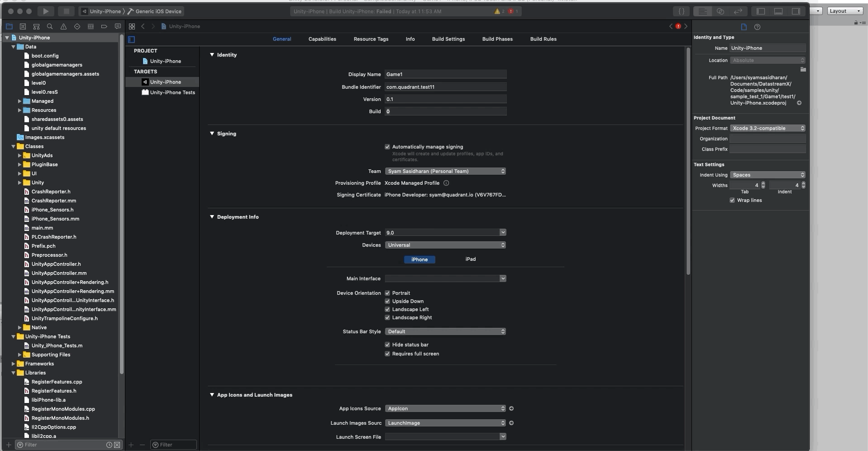The height and width of the screenshot is (451, 868).
Task: Click provisioning profile info icon
Action: tap(446, 183)
